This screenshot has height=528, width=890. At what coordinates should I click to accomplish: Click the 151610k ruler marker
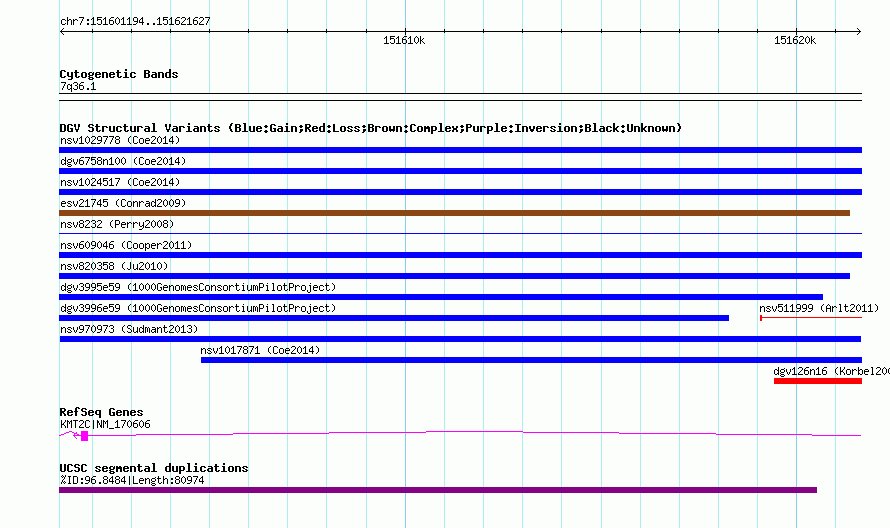coord(404,40)
